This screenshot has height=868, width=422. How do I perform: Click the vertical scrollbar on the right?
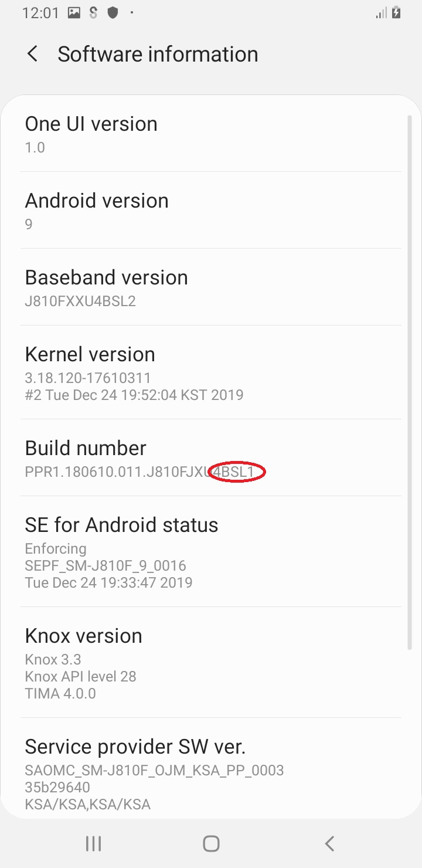point(410,382)
